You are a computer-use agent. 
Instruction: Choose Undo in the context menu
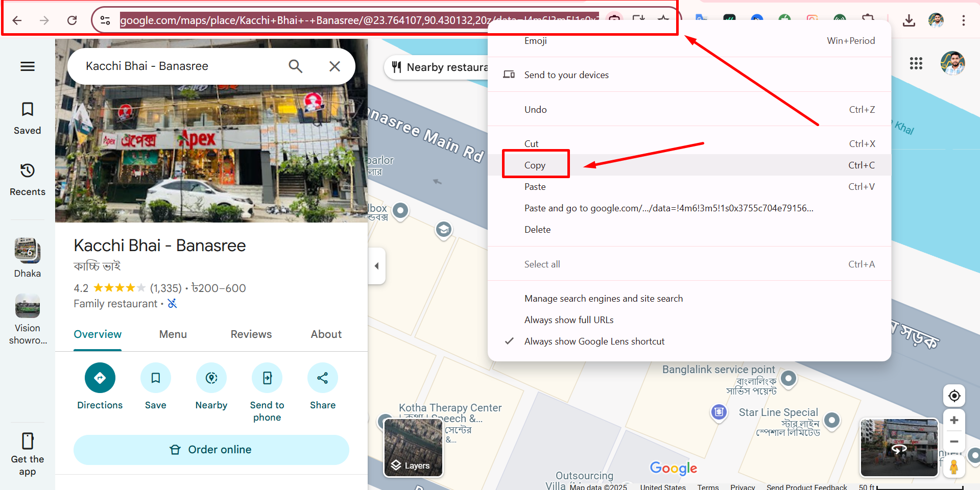point(689,110)
